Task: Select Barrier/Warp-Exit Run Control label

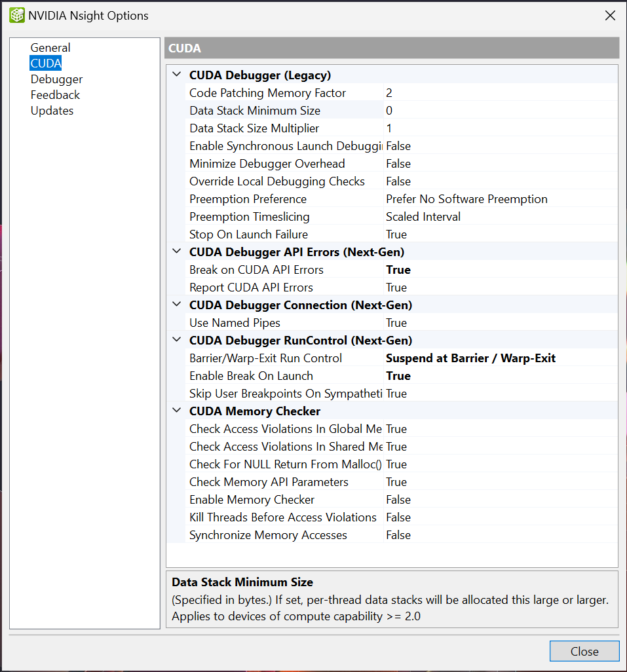Action: 266,358
